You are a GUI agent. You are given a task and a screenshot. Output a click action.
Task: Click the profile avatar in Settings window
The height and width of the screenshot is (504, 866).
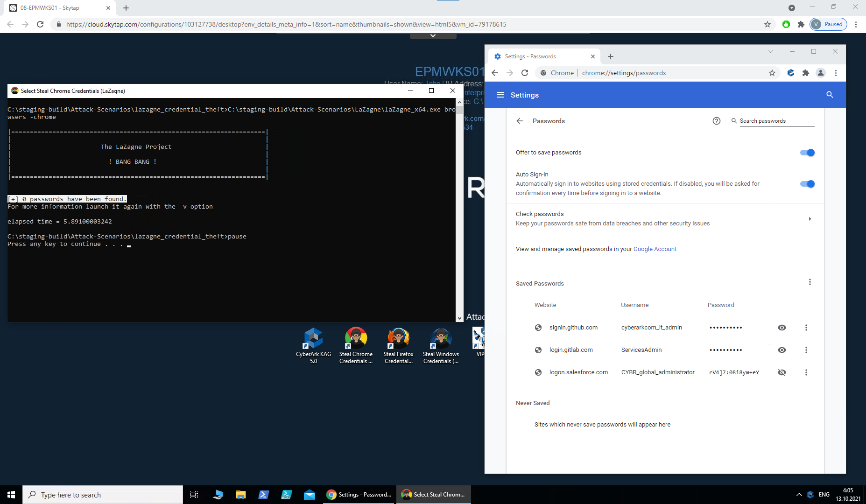point(821,73)
